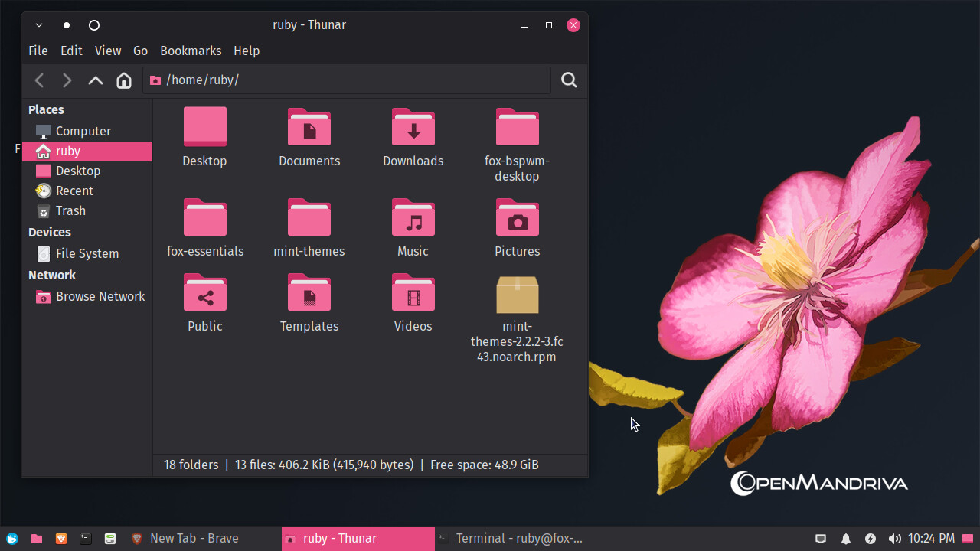Screen dimensions: 980x551
Task: Toggle the window keep-above circle button
Action: [94, 25]
